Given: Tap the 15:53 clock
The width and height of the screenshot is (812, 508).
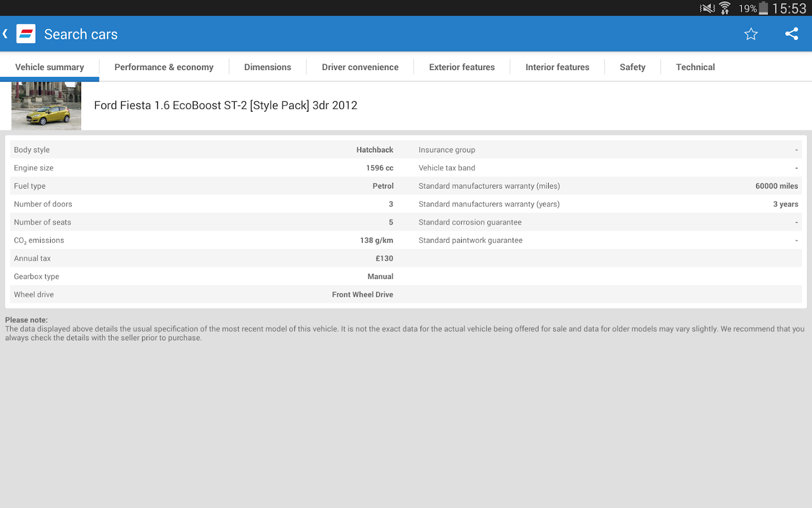Looking at the screenshot, I should [x=789, y=8].
